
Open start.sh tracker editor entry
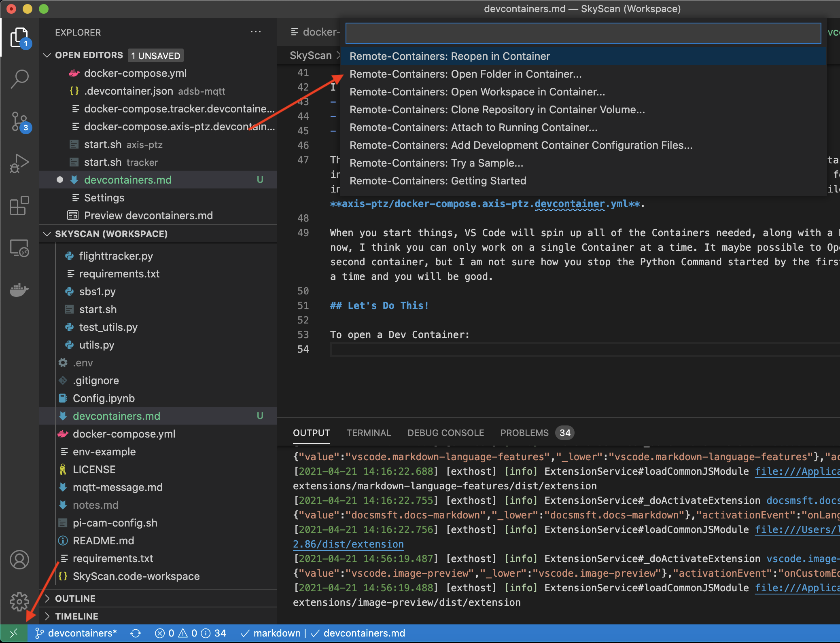pos(158,162)
